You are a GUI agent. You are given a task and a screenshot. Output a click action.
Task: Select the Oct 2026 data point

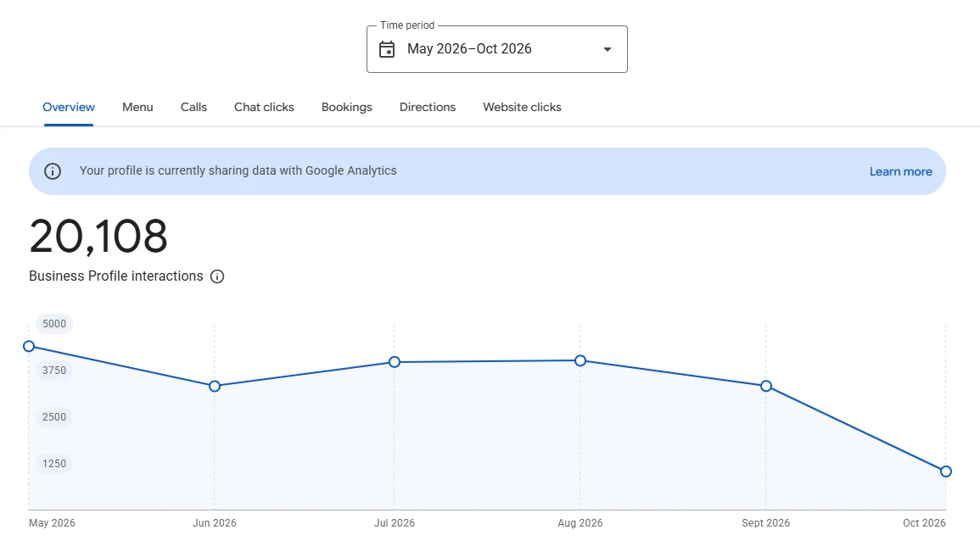tap(945, 471)
